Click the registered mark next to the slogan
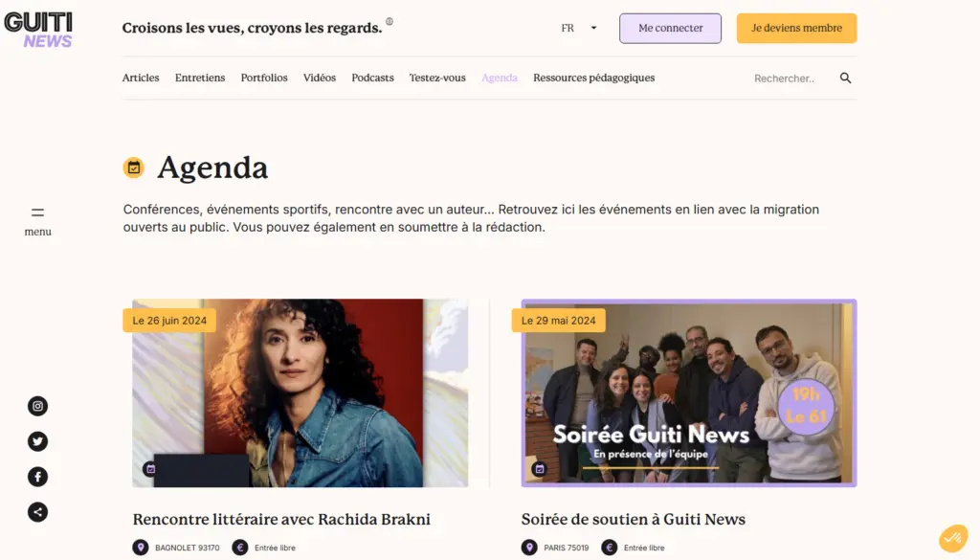Viewport: 980px width, 560px height. (390, 21)
